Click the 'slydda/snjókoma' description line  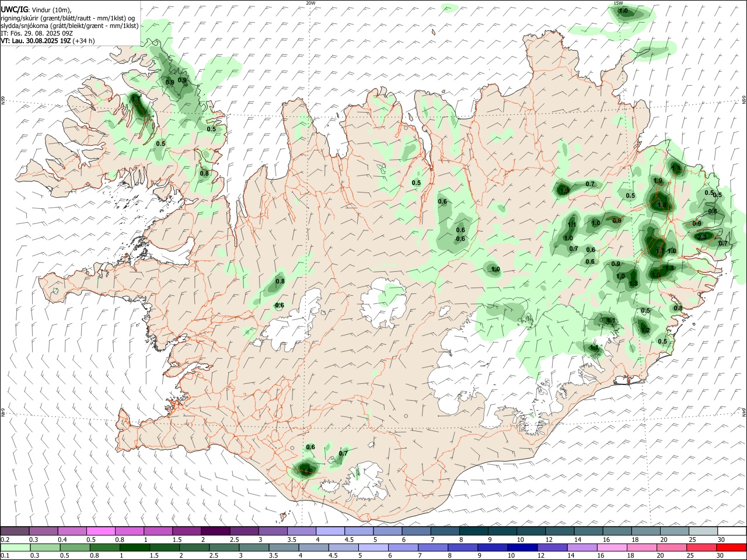[x=69, y=26]
